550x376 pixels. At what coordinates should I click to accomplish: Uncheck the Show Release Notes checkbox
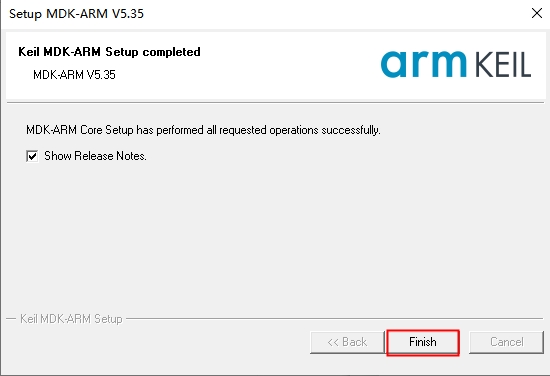point(32,156)
